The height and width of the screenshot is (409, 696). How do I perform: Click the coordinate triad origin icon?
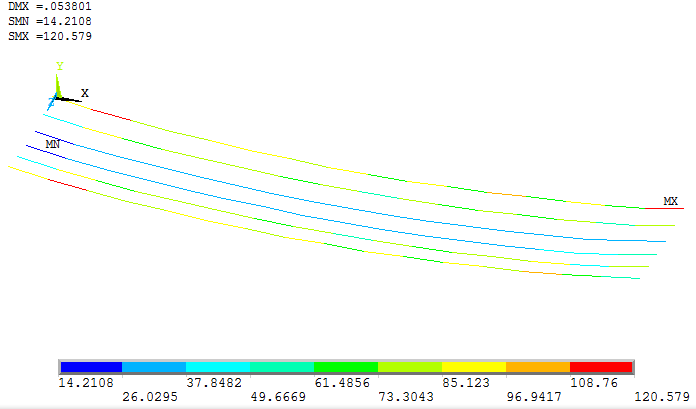pos(57,97)
